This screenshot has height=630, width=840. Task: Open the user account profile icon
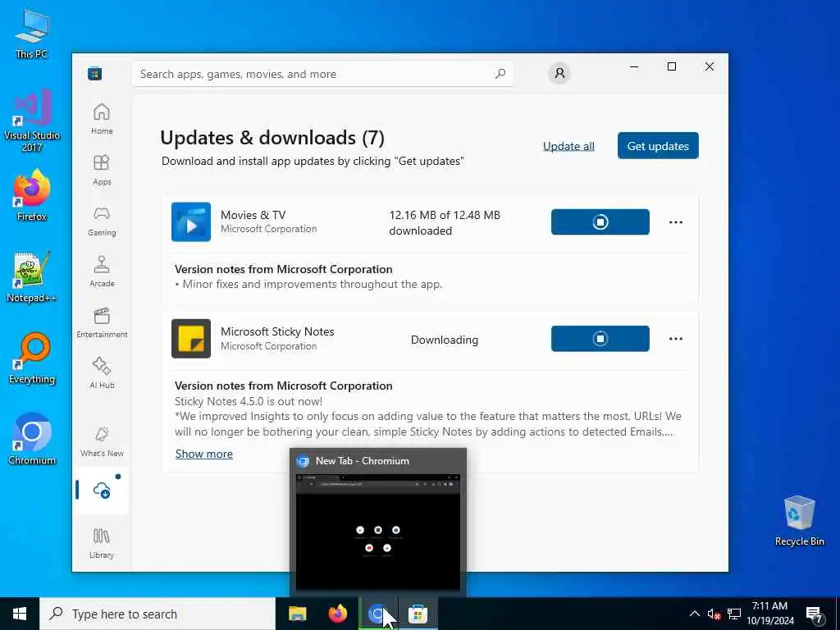click(559, 73)
